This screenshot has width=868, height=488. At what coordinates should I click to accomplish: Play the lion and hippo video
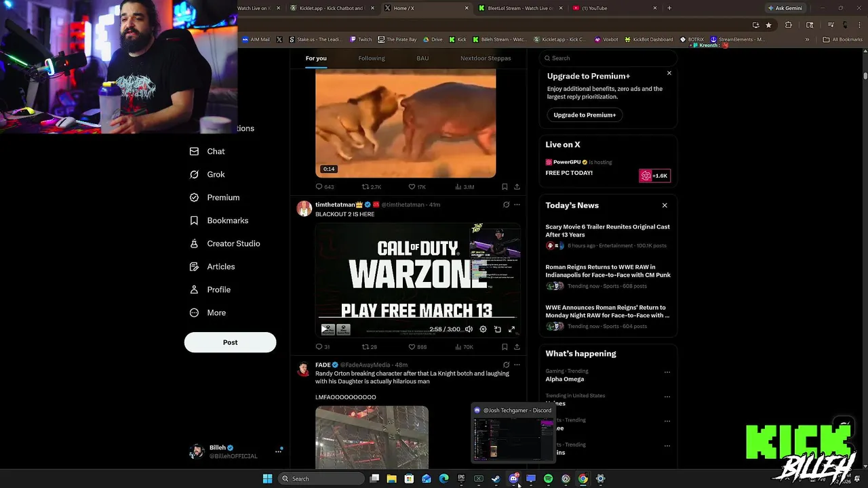406,123
